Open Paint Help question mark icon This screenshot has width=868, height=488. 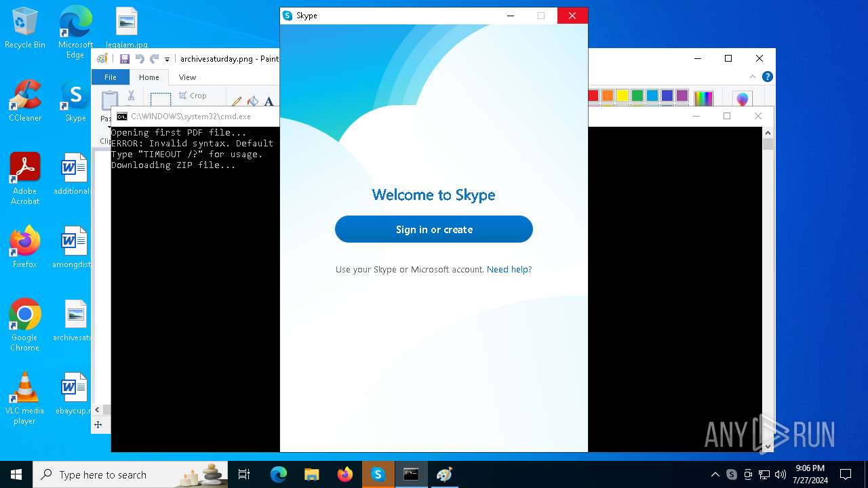pos(767,77)
